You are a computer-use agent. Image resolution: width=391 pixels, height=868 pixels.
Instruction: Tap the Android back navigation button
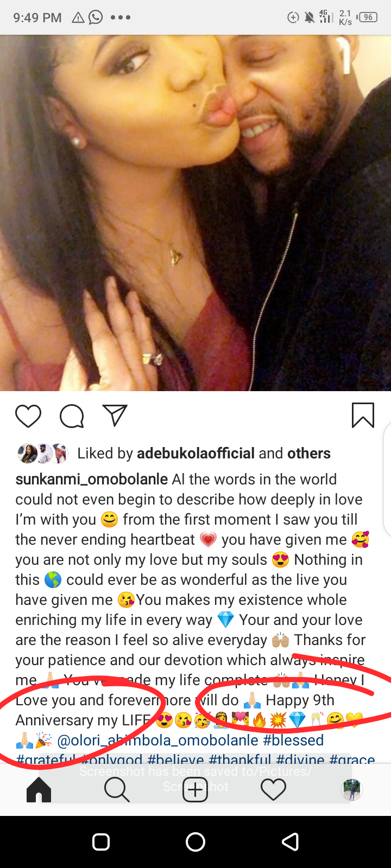tap(290, 841)
